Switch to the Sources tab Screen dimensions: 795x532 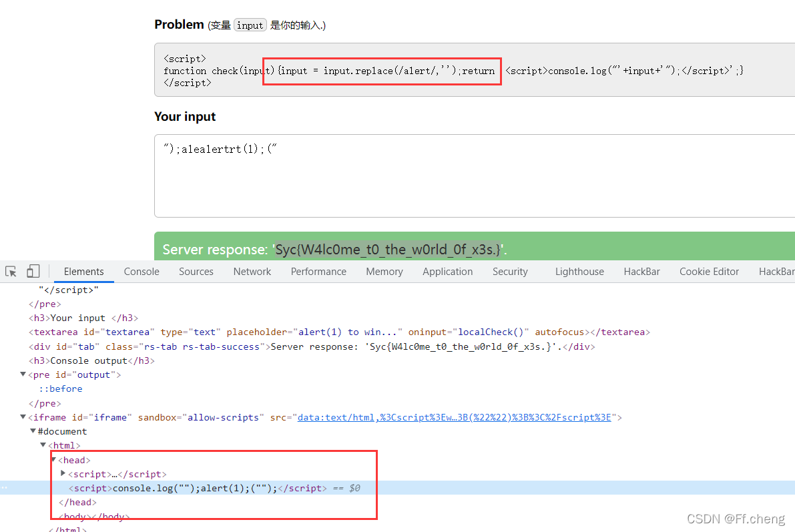coord(196,272)
